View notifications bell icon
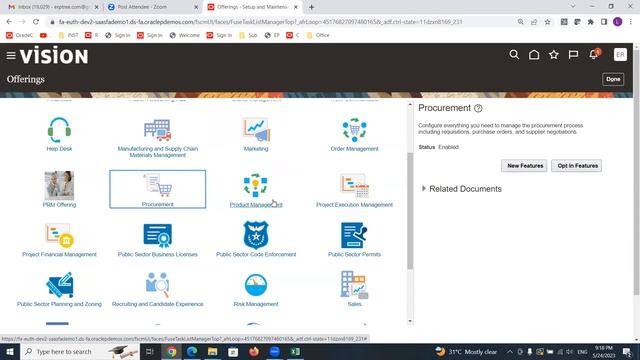The height and width of the screenshot is (360, 640). click(594, 54)
